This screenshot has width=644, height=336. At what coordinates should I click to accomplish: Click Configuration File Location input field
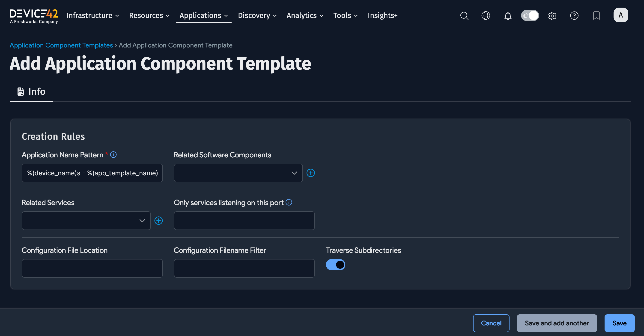pos(92,268)
